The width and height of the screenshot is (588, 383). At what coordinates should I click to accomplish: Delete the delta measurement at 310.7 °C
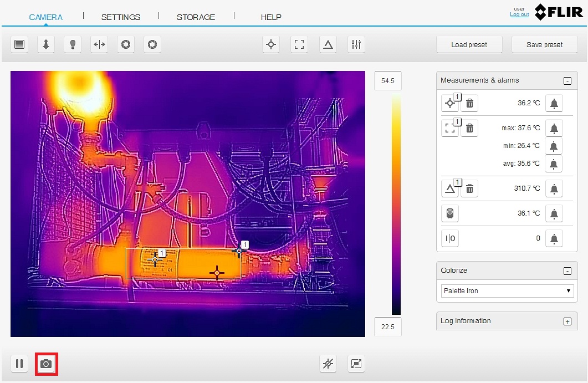[x=469, y=188]
